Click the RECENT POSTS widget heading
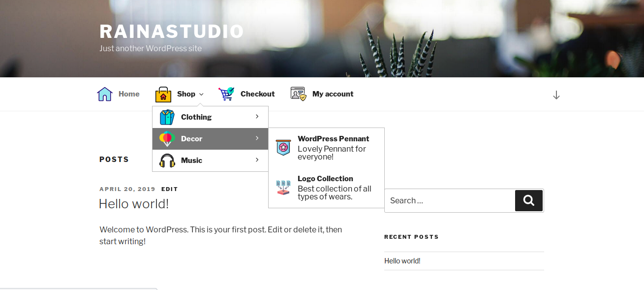Screen dimensions: 644x290 411,237
